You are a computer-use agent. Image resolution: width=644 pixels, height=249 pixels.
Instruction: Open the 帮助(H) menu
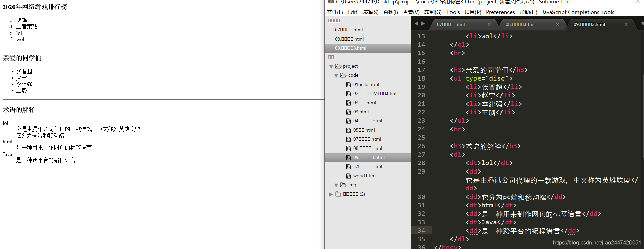[x=528, y=12]
